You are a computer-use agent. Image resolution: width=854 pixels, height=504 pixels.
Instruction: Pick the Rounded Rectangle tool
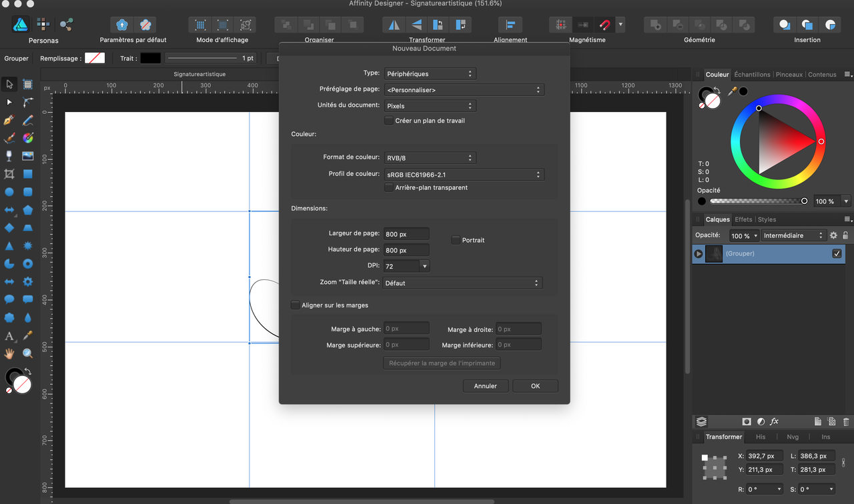28,192
